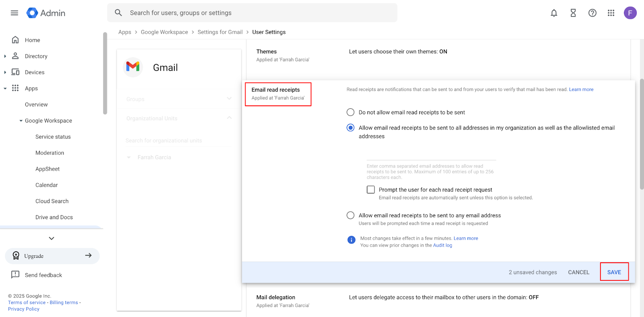Open tasks hourglass icon
The width and height of the screenshot is (644, 317).
point(573,13)
